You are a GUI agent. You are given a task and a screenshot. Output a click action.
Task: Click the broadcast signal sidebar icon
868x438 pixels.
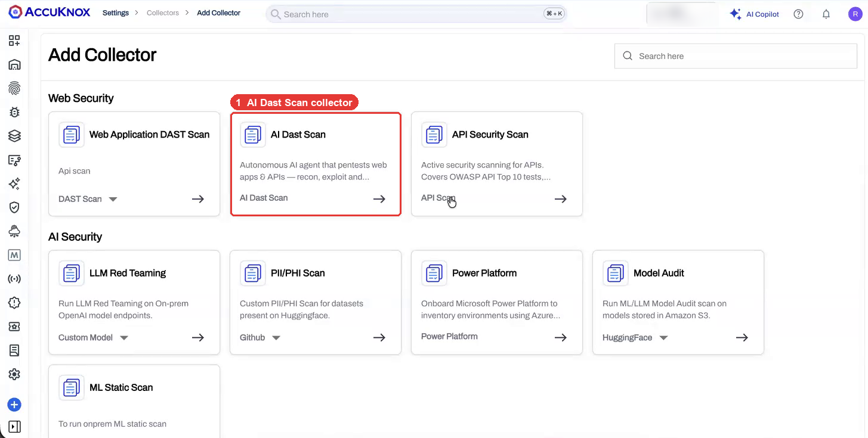[x=14, y=279]
